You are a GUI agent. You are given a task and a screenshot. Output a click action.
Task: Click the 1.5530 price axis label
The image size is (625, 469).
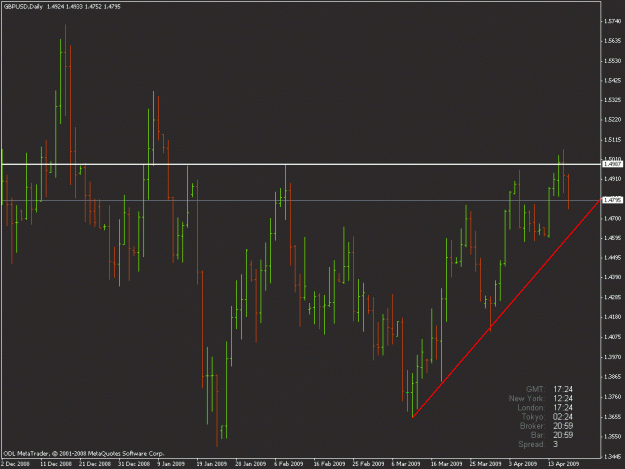click(613, 61)
